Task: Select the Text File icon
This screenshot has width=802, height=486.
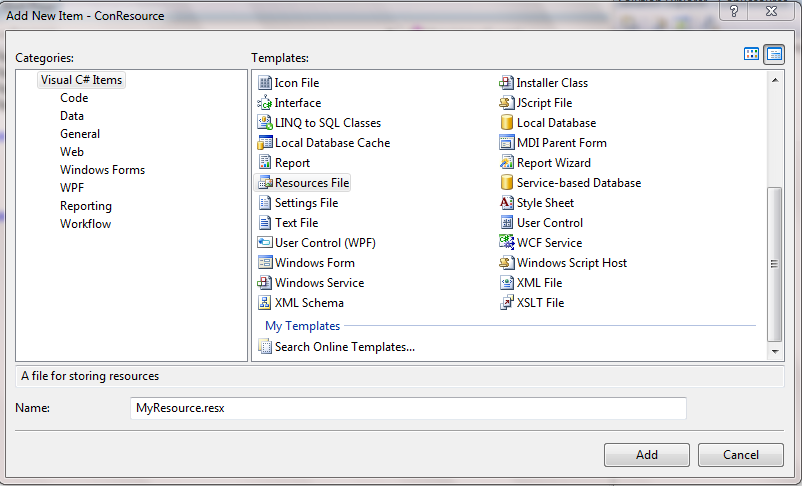Action: 264,223
